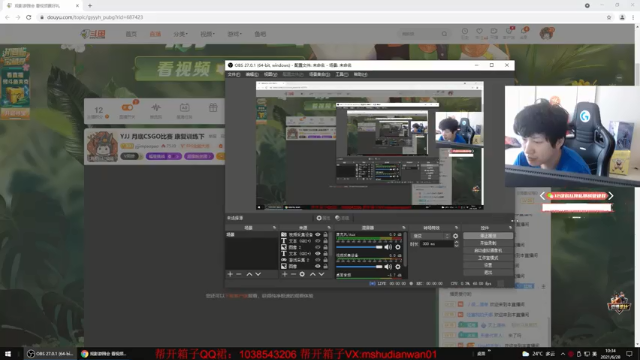Click 停止推流 in OBS Controls
640x360 pixels.
[x=488, y=236]
